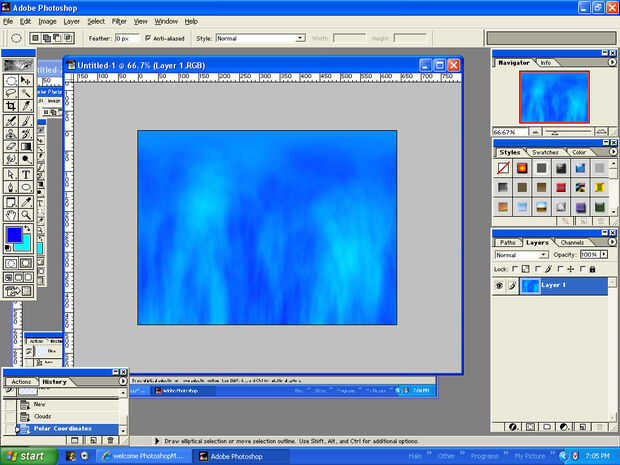Image resolution: width=620 pixels, height=465 pixels.
Task: Reset to default foreground and background colors
Action: (8, 248)
